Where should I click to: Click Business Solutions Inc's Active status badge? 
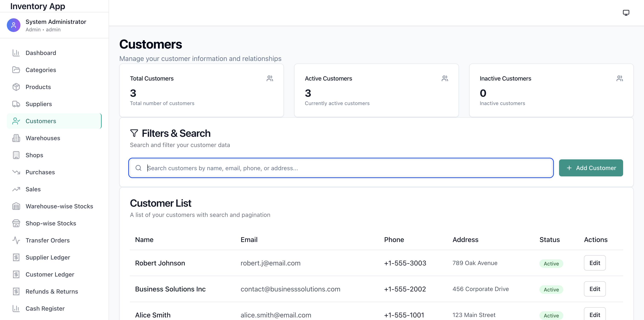click(x=551, y=290)
